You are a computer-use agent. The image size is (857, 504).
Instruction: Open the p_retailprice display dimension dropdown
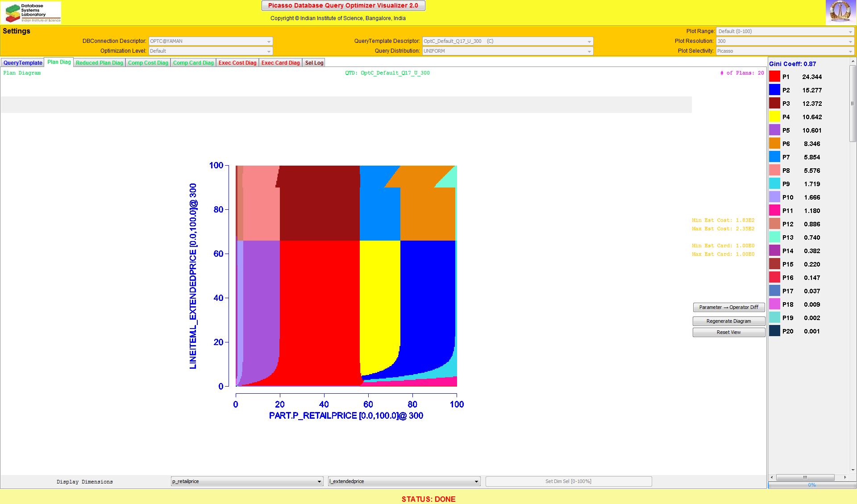pyautogui.click(x=247, y=481)
